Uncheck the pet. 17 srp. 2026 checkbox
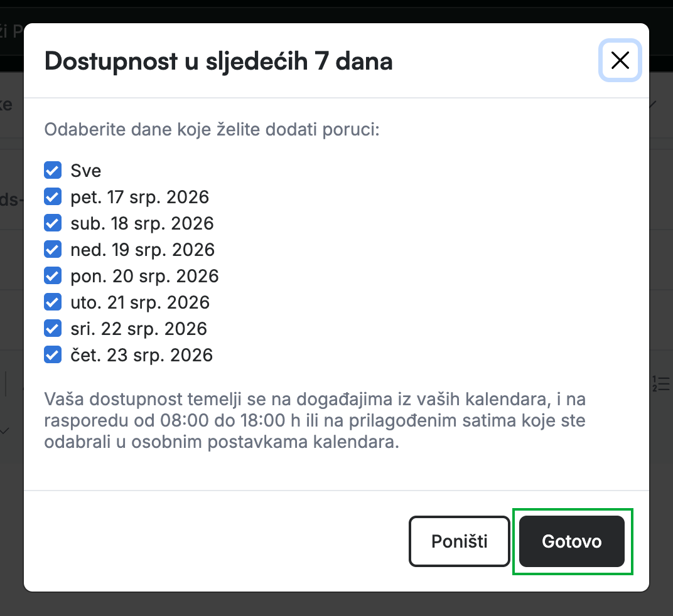The width and height of the screenshot is (673, 616). pyautogui.click(x=53, y=197)
